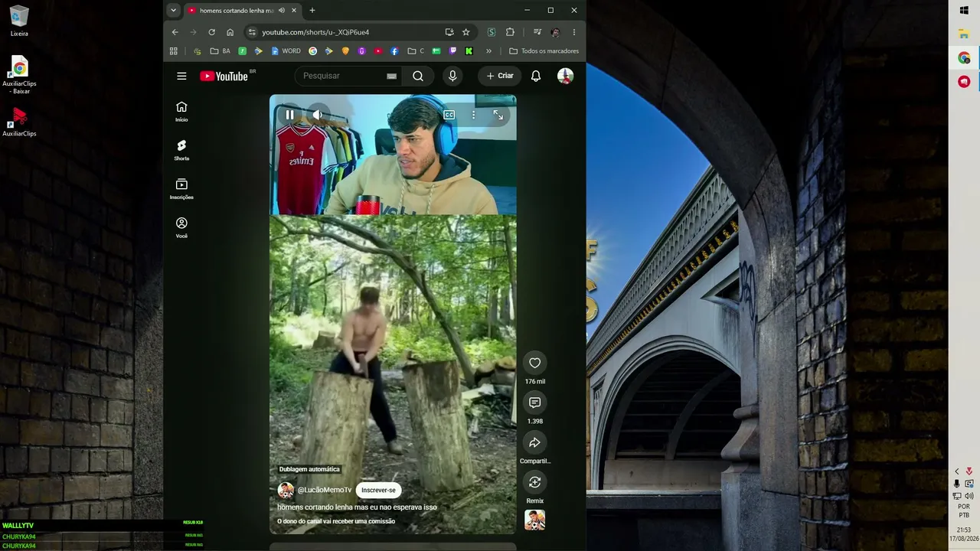The width and height of the screenshot is (980, 551).
Task: Open Chrome media controls
Action: coord(537,32)
